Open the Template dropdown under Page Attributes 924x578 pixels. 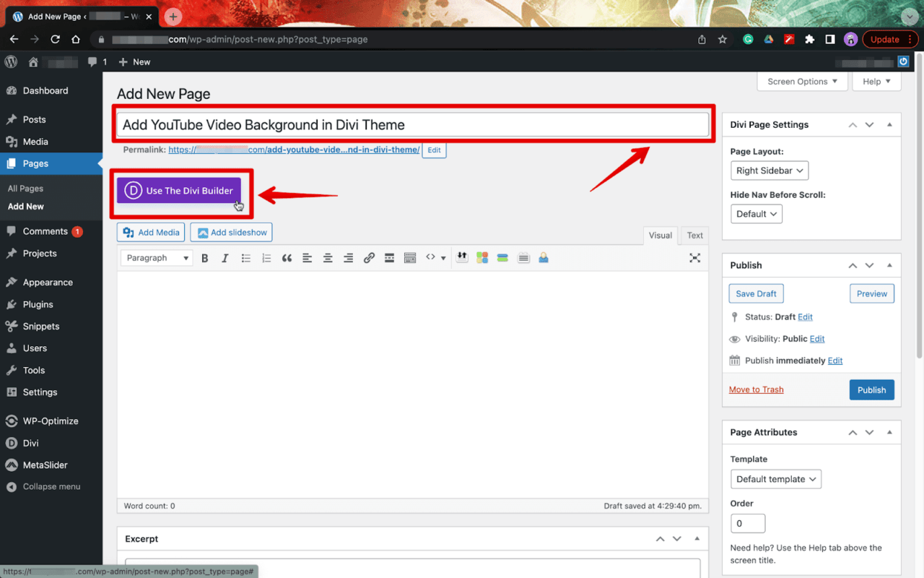(775, 479)
